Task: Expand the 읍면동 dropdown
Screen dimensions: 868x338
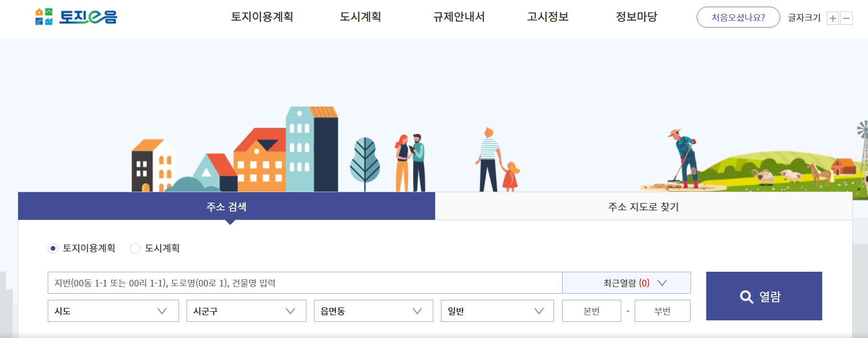Action: (373, 311)
